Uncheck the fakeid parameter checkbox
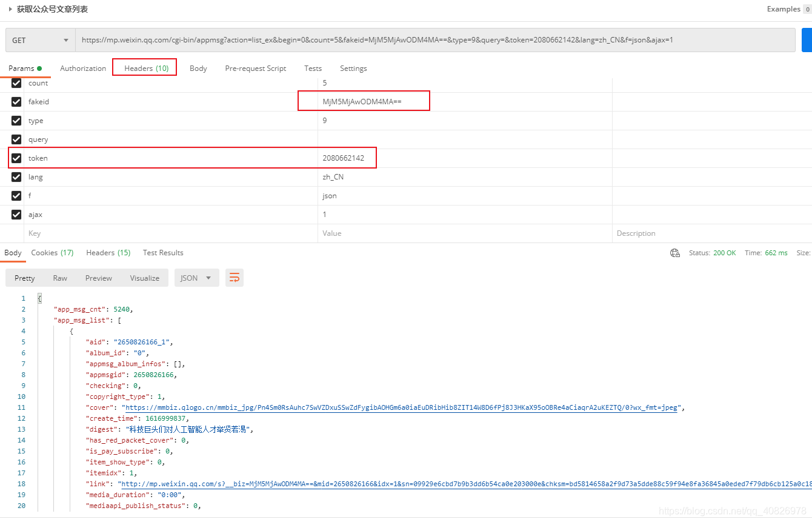Screen dimensions: 812x522 [16, 102]
